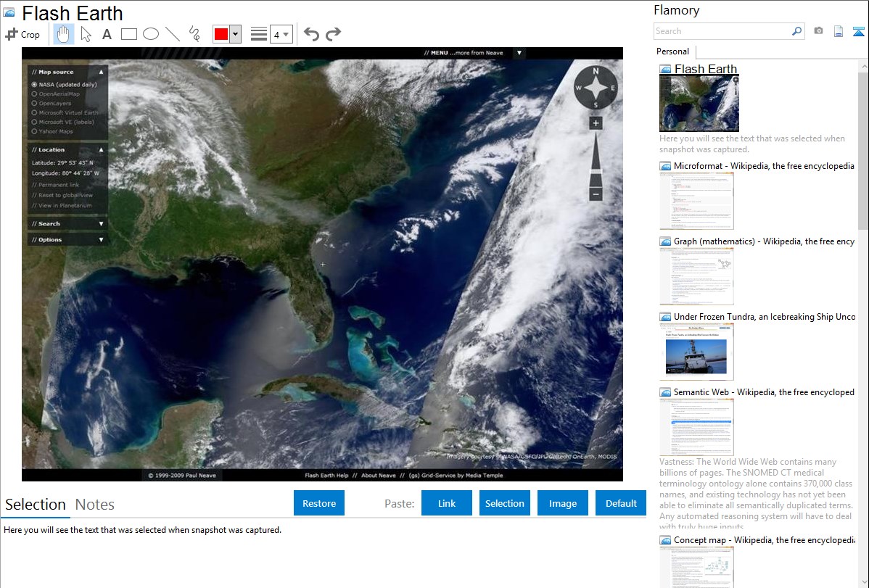The image size is (869, 588).
Task: Click the Flash Earth title page icon
Action: pyautogui.click(x=9, y=12)
